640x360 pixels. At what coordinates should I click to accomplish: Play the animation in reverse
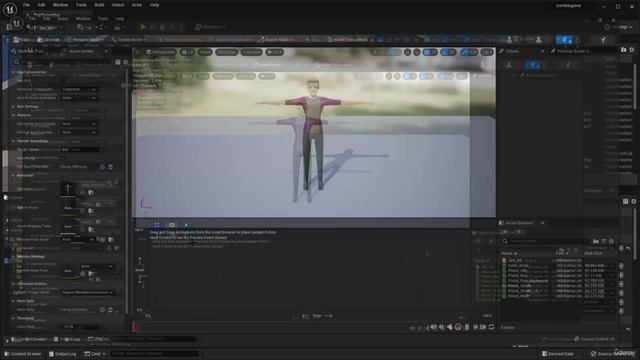click(450, 327)
